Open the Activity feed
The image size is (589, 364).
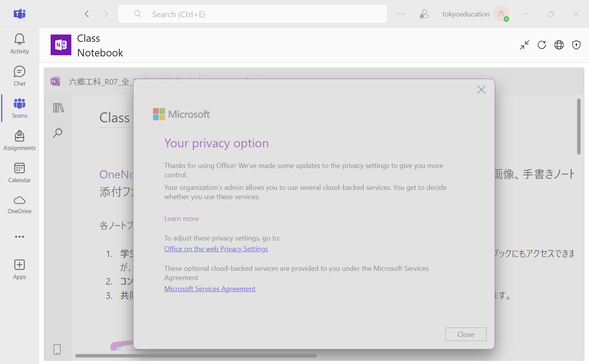[20, 44]
